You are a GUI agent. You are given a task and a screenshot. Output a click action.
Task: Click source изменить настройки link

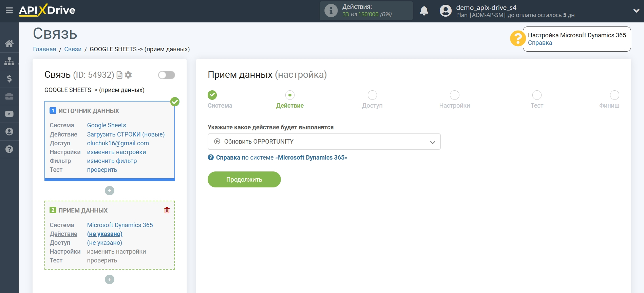(x=116, y=152)
